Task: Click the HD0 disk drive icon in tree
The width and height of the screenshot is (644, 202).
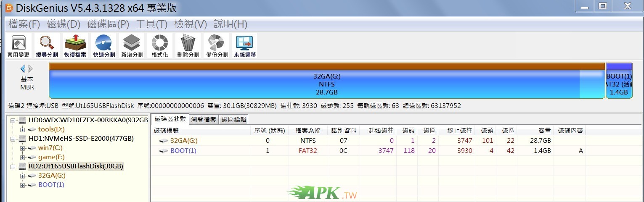Action: 23,121
